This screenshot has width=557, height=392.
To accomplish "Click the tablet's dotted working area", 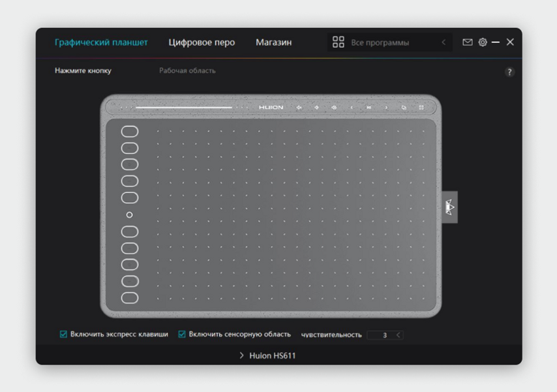I will point(291,215).
